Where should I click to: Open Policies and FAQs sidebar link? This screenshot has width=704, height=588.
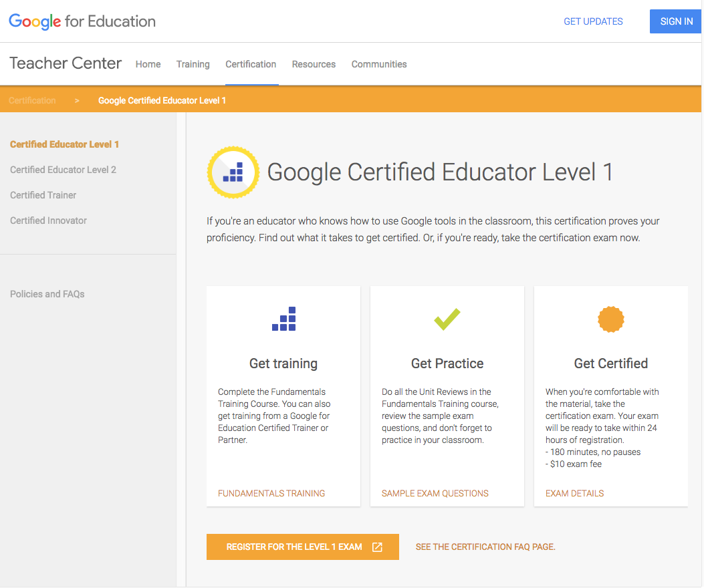point(47,294)
